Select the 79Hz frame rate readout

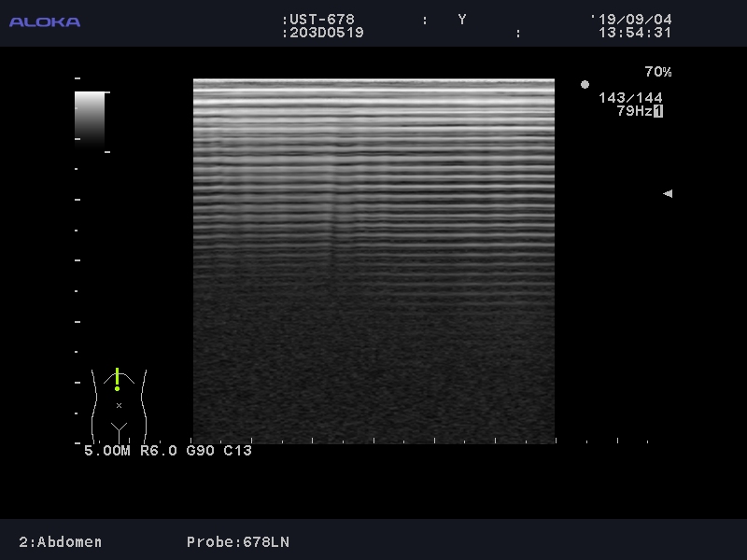pos(633,111)
